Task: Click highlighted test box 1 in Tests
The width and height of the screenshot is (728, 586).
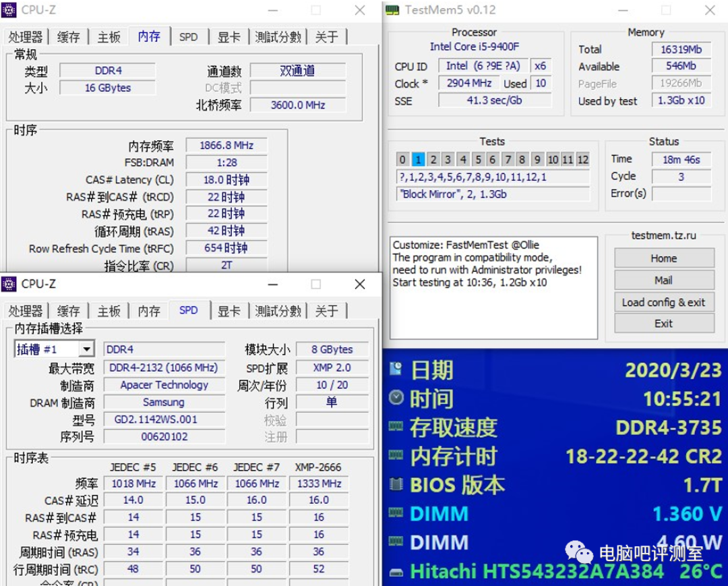Action: (x=418, y=160)
